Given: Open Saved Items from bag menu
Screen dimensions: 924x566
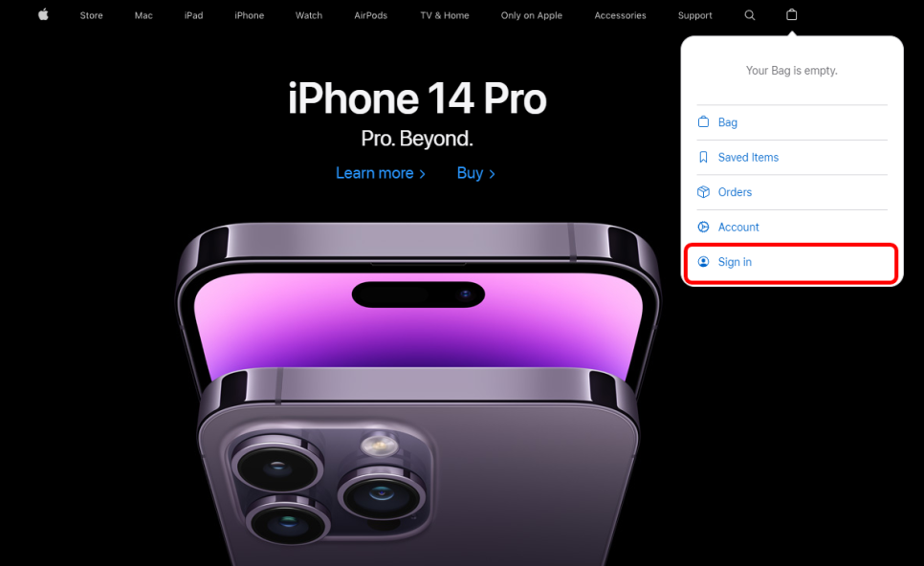Looking at the screenshot, I should point(748,157).
